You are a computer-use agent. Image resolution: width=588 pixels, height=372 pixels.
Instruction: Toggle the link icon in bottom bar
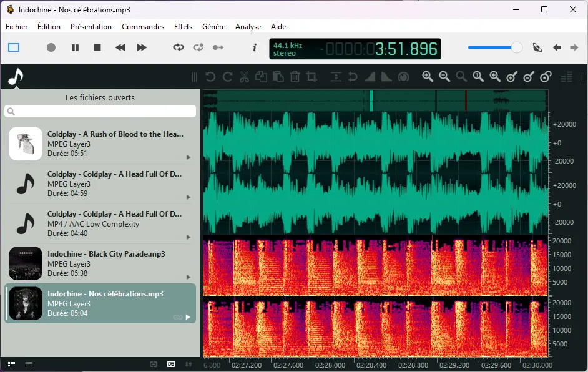(x=154, y=364)
